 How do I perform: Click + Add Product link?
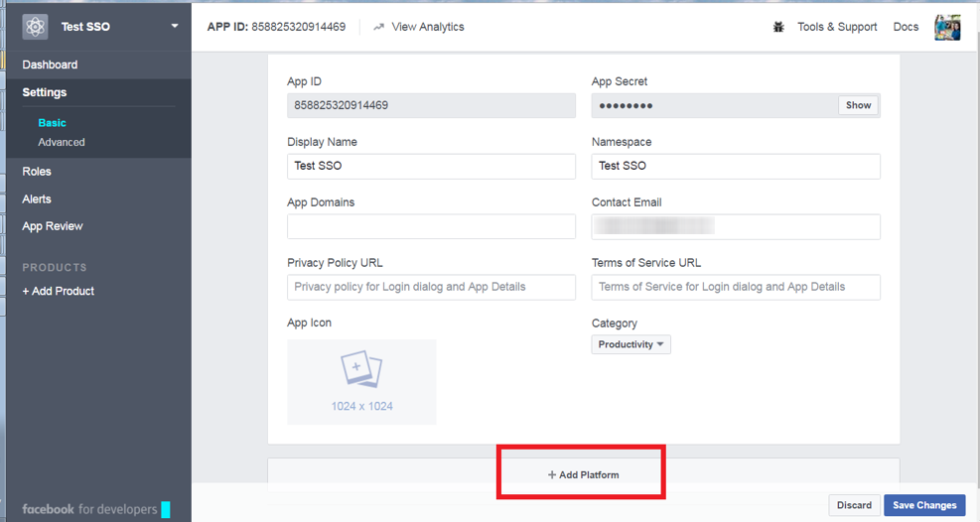click(x=59, y=291)
